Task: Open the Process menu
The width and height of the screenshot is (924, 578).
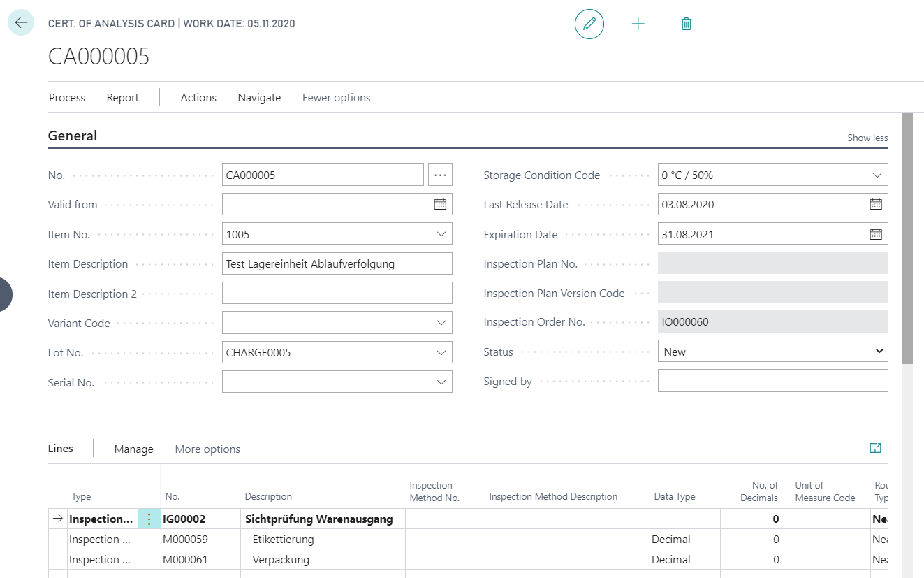Action: coord(67,98)
